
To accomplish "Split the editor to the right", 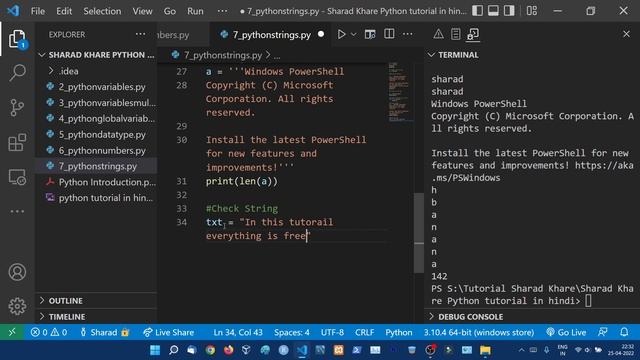I will [x=389, y=34].
